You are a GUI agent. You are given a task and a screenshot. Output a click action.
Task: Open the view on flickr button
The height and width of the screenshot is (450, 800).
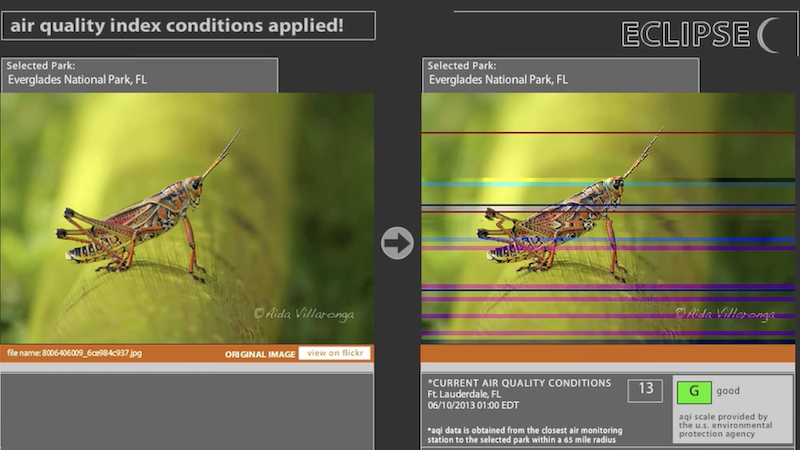[334, 353]
